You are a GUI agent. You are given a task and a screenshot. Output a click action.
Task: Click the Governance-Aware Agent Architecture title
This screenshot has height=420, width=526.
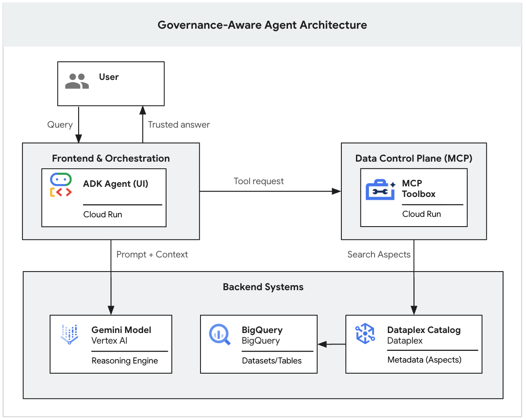pyautogui.click(x=262, y=25)
